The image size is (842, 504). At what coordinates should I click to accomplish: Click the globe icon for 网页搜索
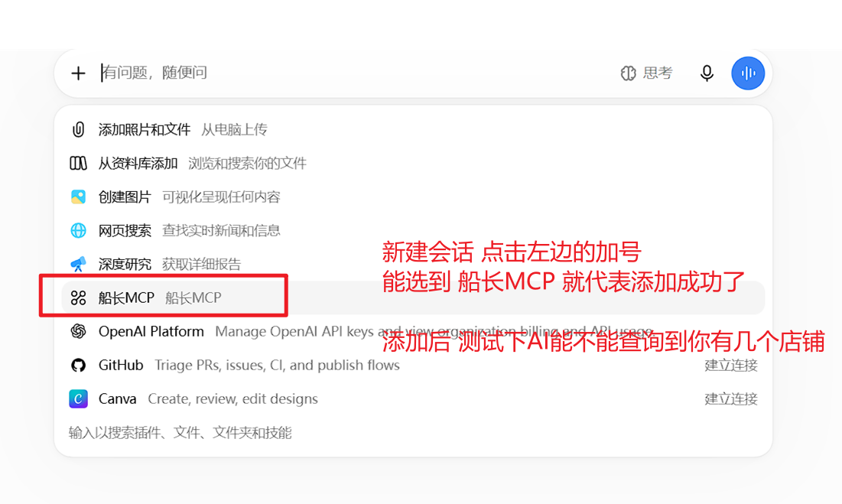point(79,230)
